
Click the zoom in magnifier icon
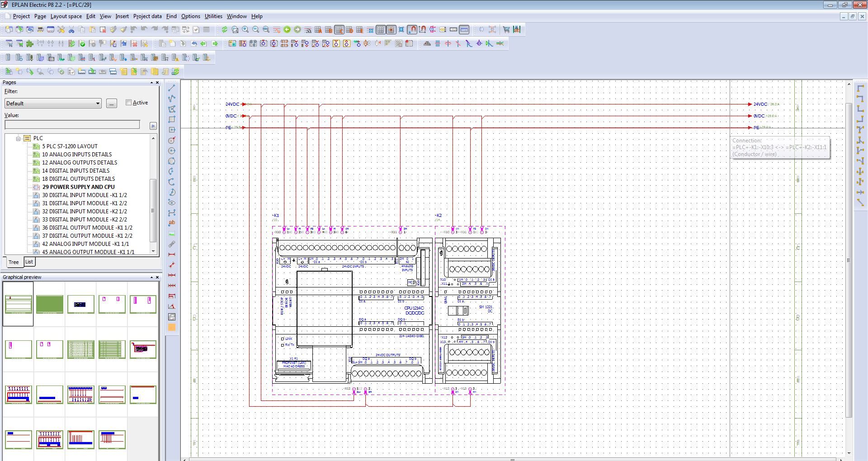click(245, 30)
